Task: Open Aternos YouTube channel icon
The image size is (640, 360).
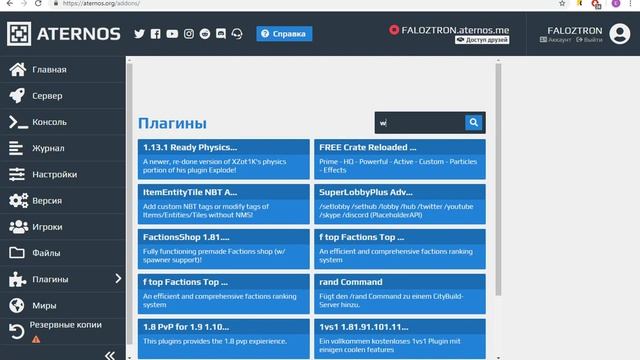Action: 172,33
